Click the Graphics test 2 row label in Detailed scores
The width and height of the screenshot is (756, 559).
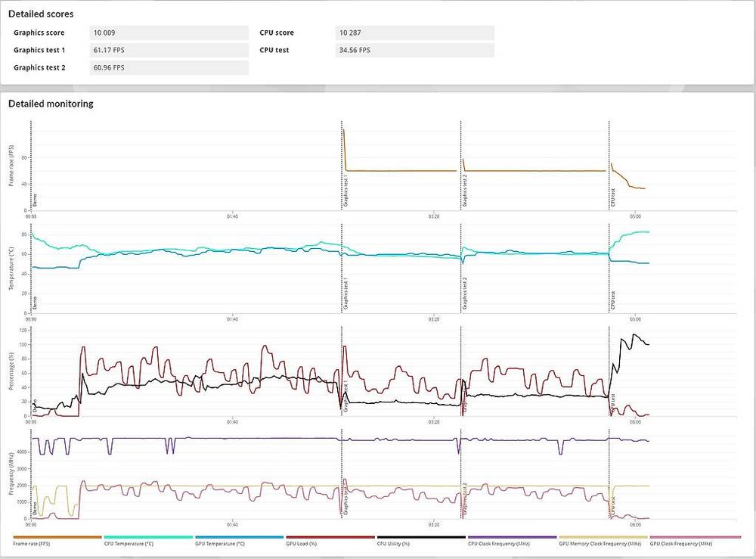click(39, 67)
